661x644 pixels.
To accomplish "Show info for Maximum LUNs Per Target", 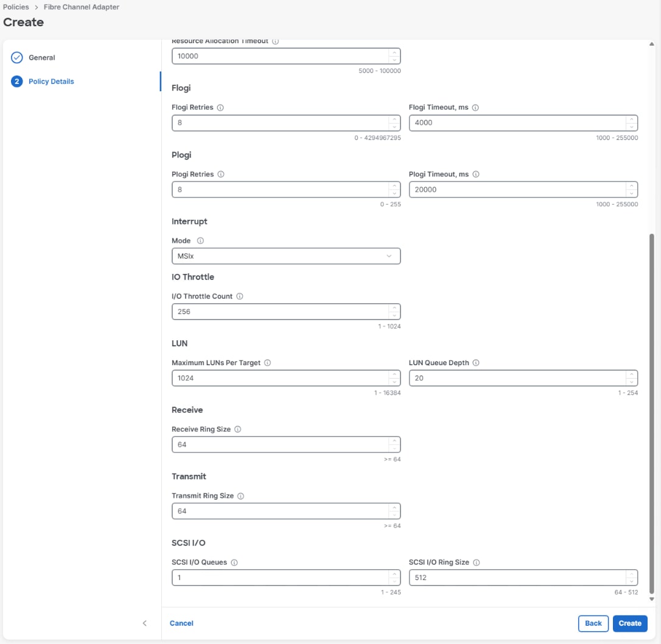I will coord(267,363).
